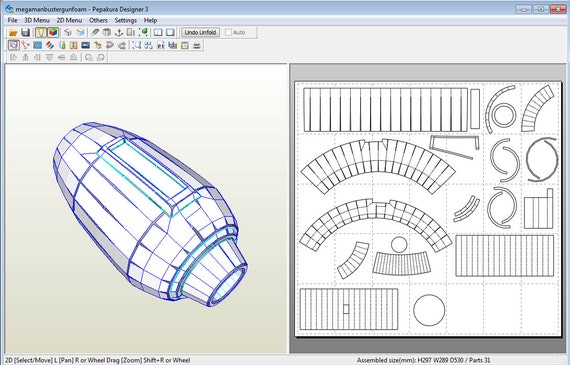
Task: Click the green page settings icon
Action: click(185, 45)
